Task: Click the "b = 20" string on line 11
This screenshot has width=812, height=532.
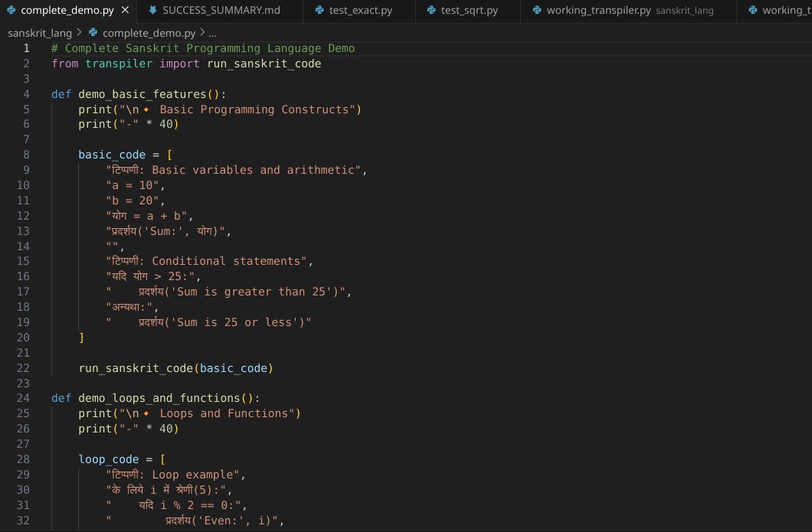Action: (132, 201)
